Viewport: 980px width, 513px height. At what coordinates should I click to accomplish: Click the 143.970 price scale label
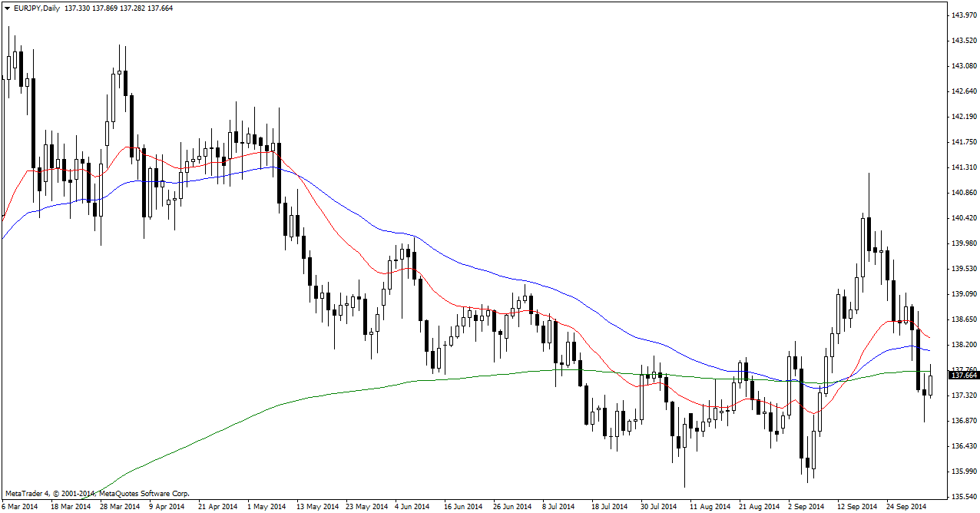click(x=963, y=15)
